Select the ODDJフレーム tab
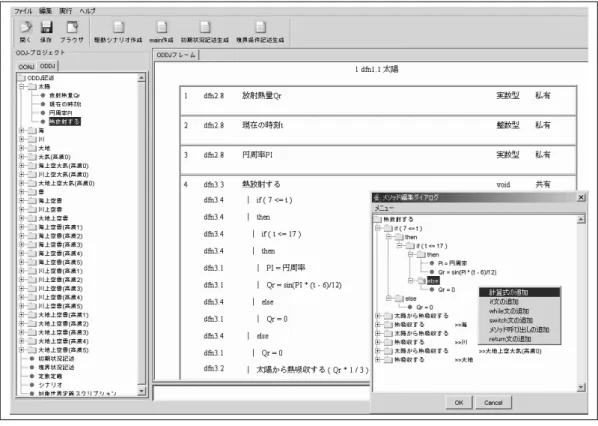This screenshot has height=426, width=598. coord(176,55)
